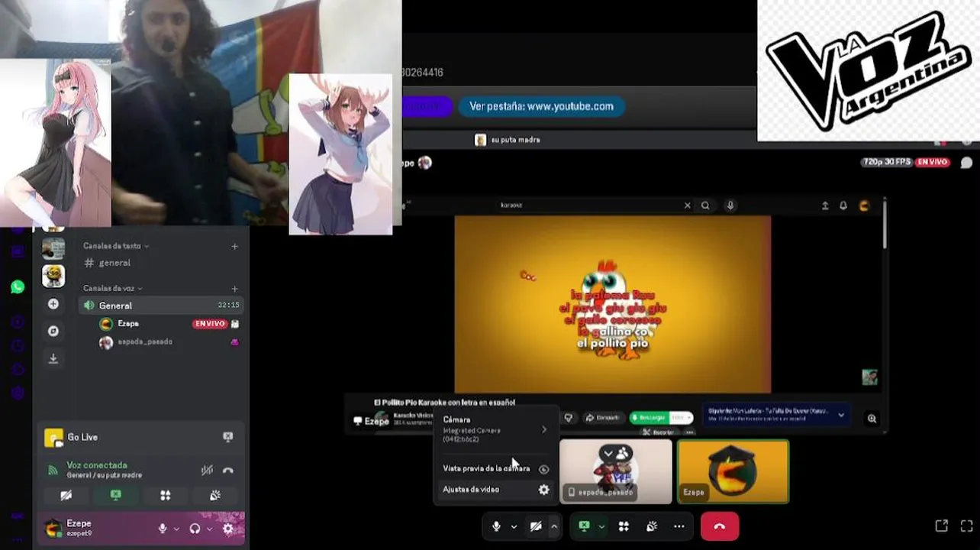This screenshot has height=550, width=980.
Task: Click the YouTube search magnifier button
Action: pyautogui.click(x=705, y=205)
